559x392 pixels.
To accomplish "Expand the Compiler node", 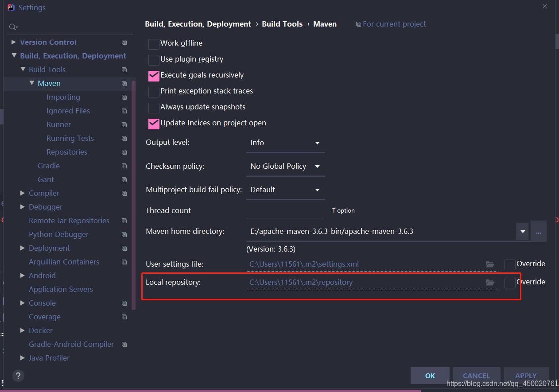I will [23, 193].
